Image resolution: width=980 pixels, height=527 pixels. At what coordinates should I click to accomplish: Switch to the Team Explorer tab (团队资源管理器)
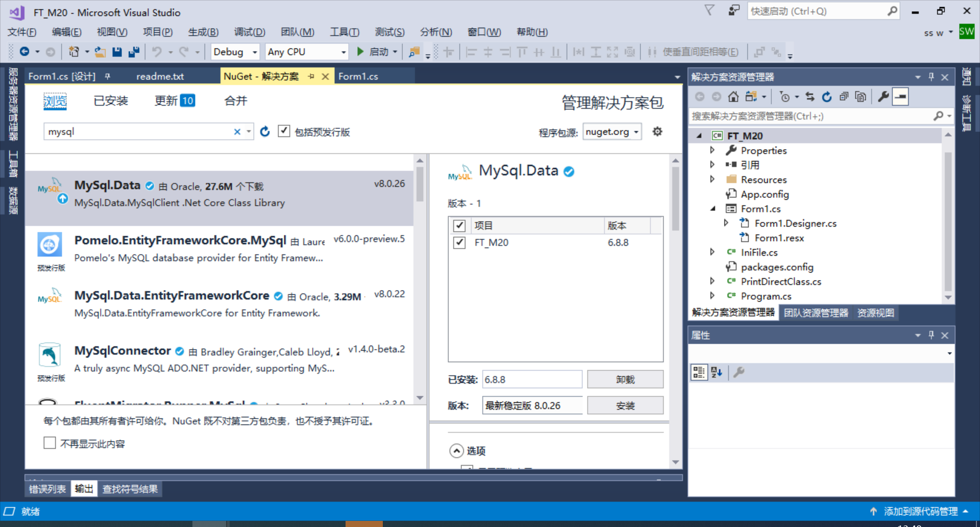pyautogui.click(x=816, y=313)
